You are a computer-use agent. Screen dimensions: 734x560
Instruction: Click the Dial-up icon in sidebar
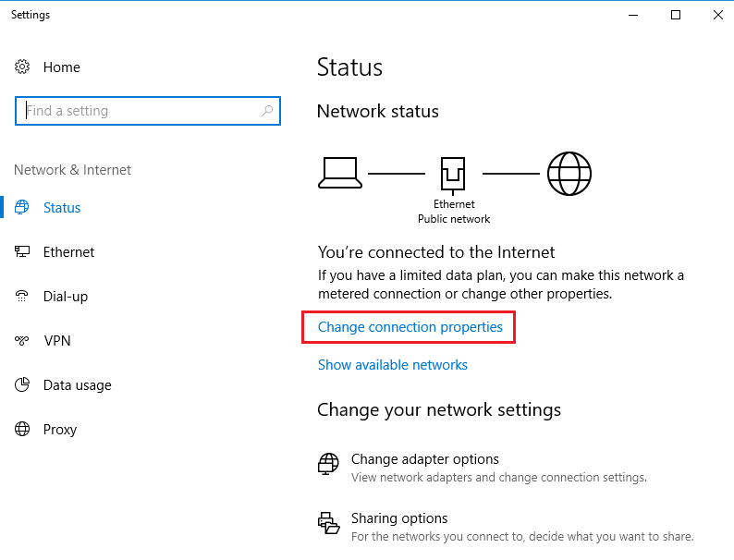tap(22, 297)
